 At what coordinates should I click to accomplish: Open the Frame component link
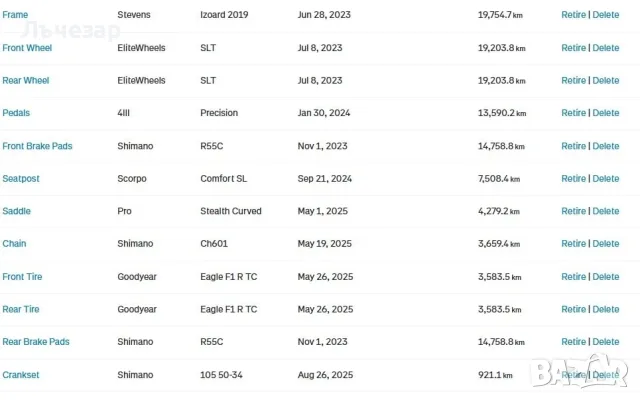(15, 15)
